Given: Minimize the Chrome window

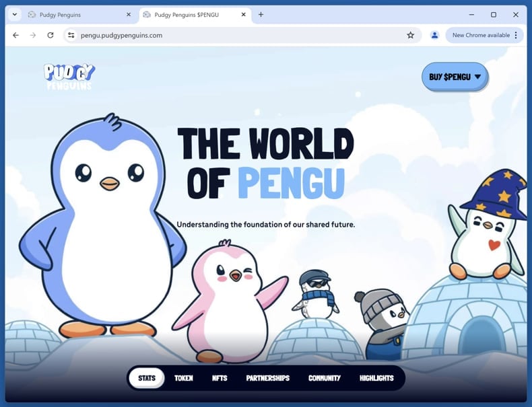Looking at the screenshot, I should coord(471,15).
